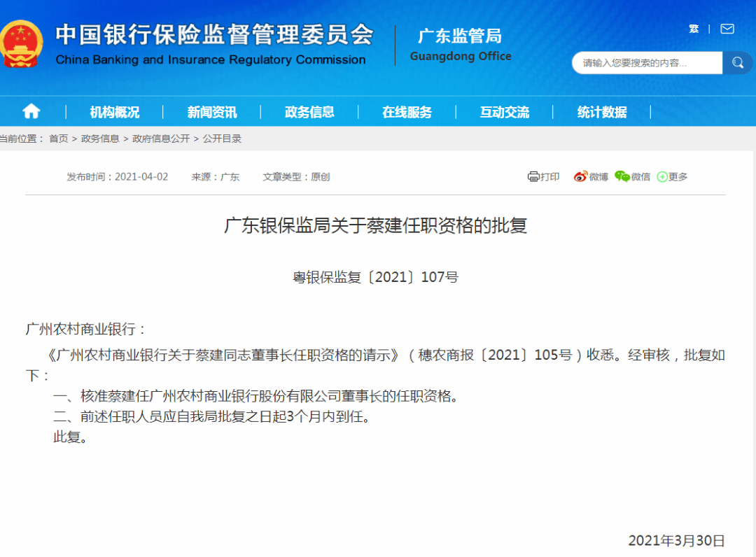Click 更多 share label

coord(678,177)
